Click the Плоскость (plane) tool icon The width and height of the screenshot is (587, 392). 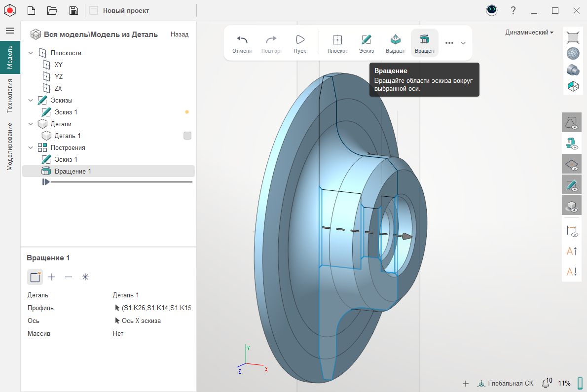[337, 43]
